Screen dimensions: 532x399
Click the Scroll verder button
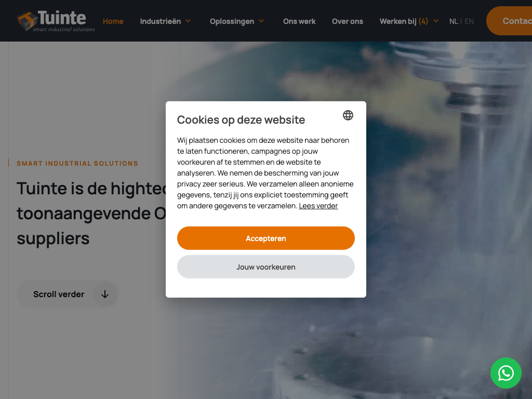[68, 294]
